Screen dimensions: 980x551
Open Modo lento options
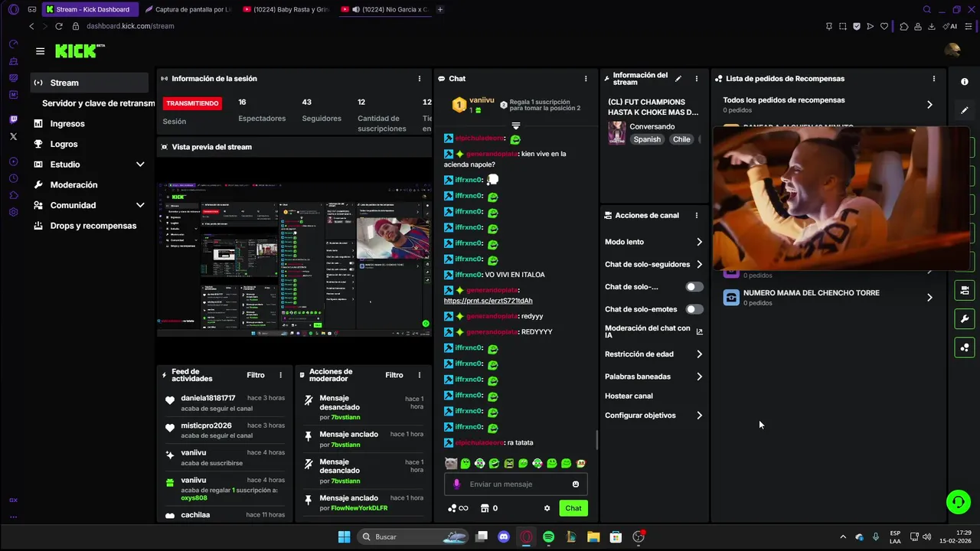tap(654, 242)
